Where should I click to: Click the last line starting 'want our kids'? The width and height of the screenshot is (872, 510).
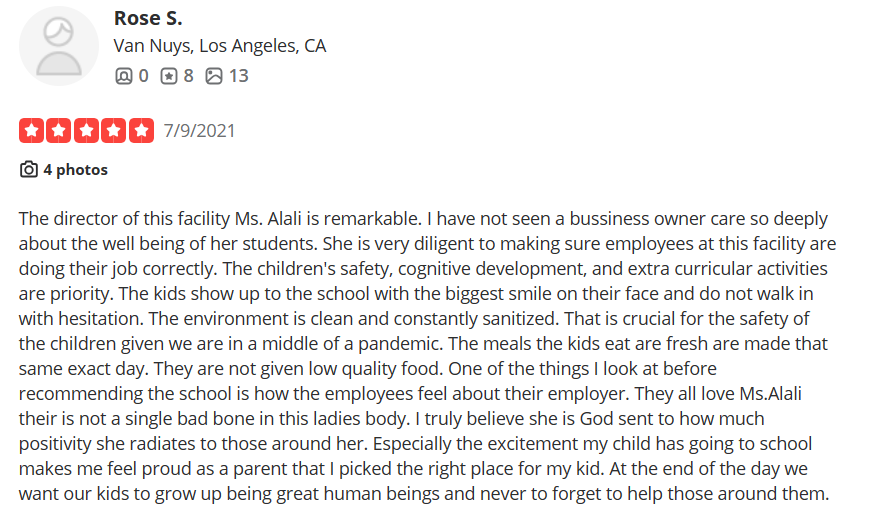point(424,494)
